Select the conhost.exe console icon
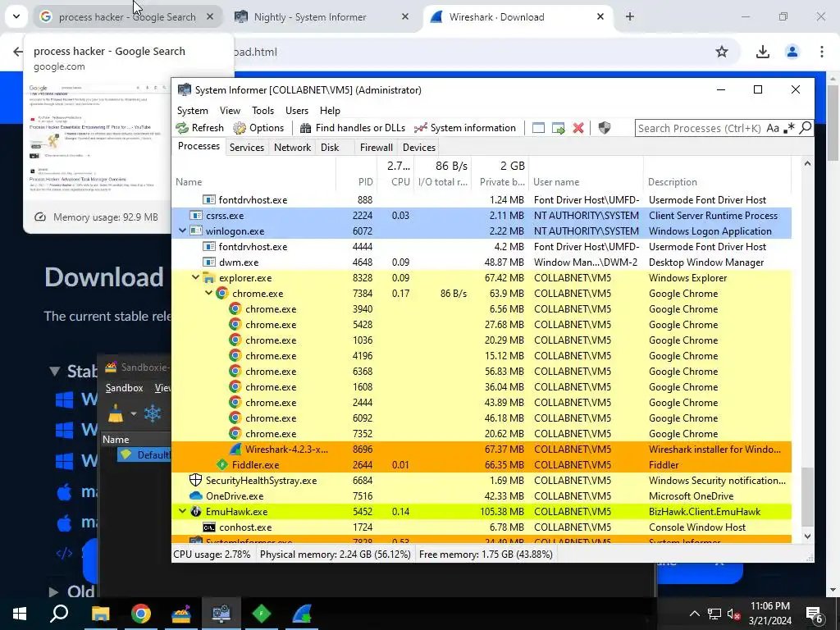The image size is (840, 630). point(209,527)
